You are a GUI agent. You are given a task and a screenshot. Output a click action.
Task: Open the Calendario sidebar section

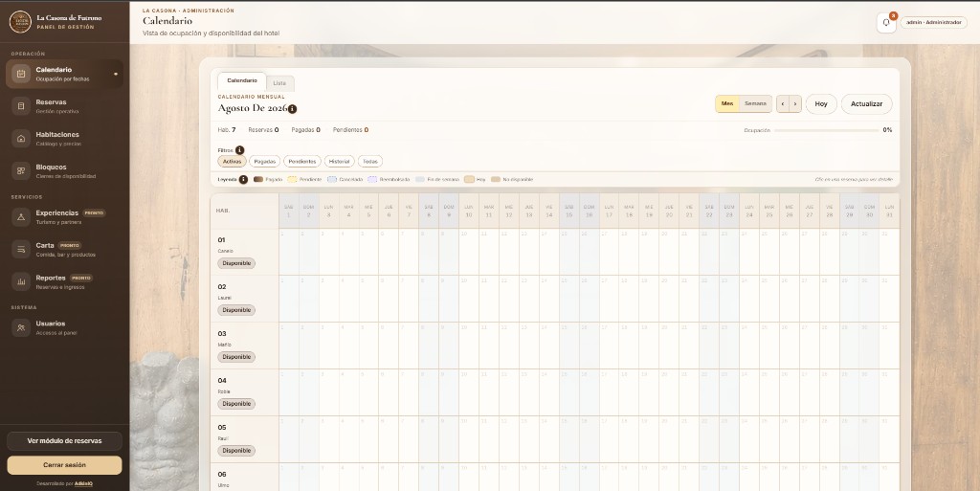tap(64, 75)
